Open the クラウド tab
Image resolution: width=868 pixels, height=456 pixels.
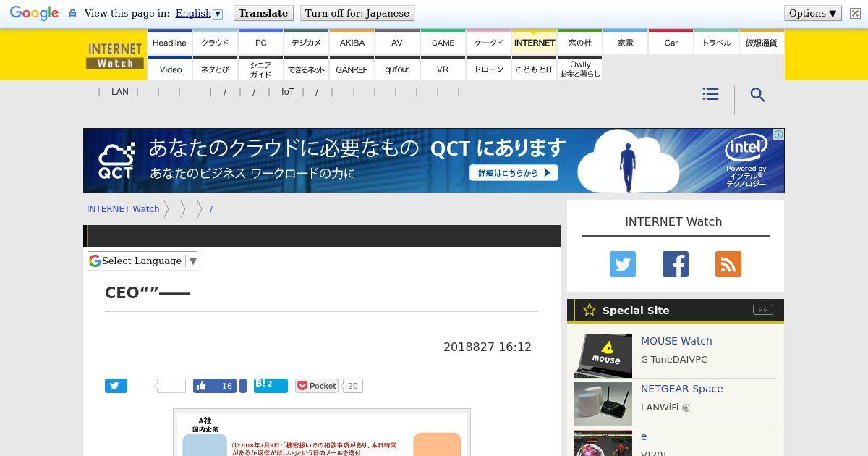(x=215, y=42)
